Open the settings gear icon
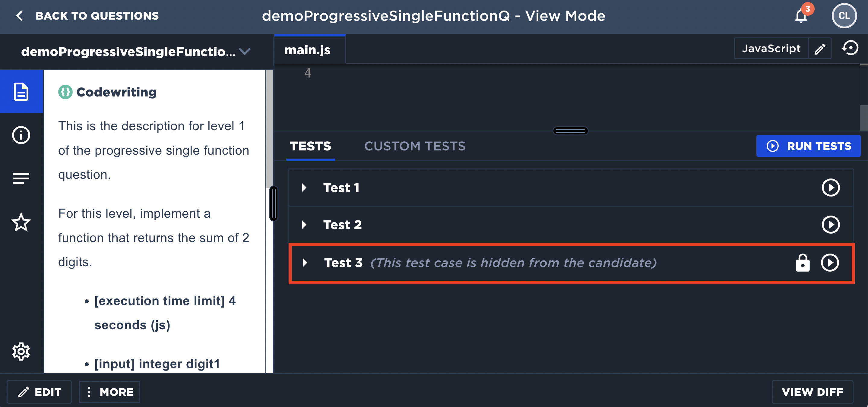Screen dimensions: 868x407 pyautogui.click(x=21, y=352)
